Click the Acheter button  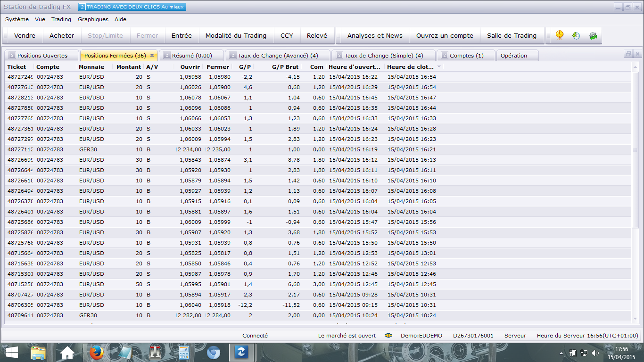62,35
